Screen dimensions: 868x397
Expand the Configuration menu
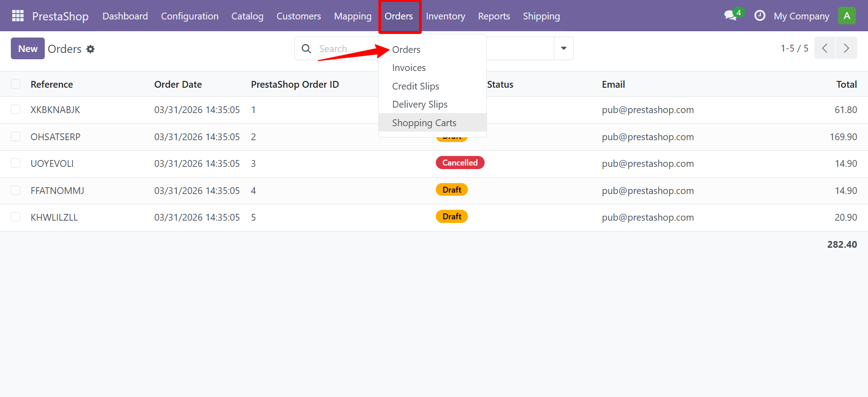[x=189, y=16]
